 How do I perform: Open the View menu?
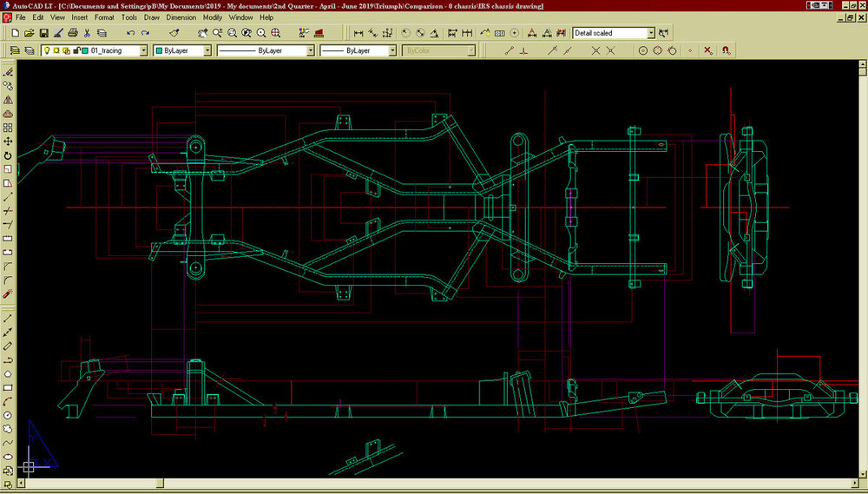pos(57,17)
